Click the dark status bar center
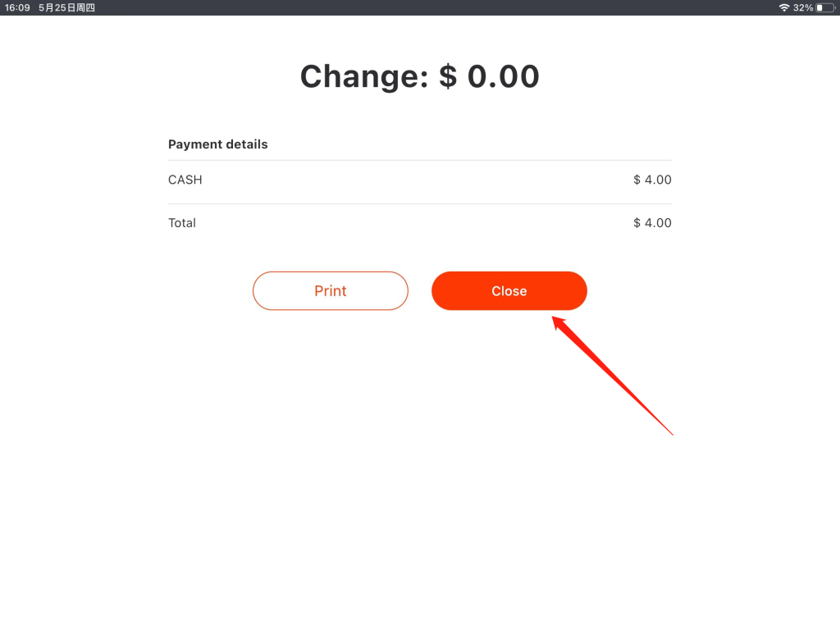This screenshot has width=840, height=630. click(x=420, y=7)
